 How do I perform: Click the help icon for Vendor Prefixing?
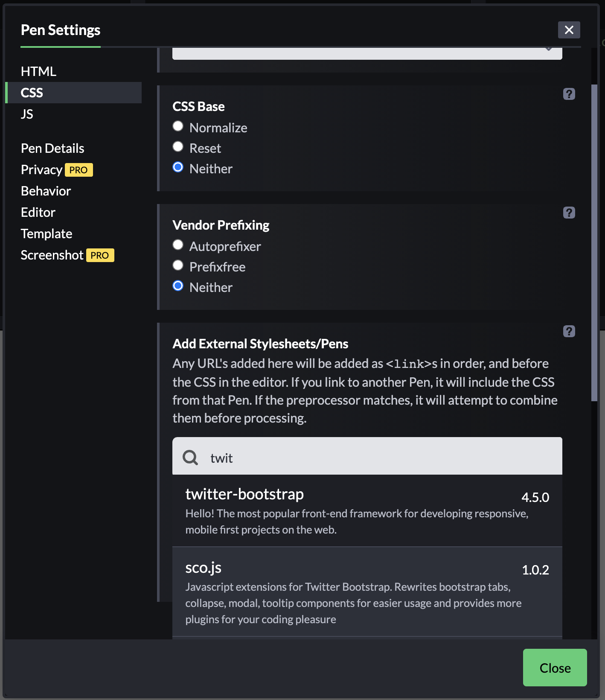569,213
